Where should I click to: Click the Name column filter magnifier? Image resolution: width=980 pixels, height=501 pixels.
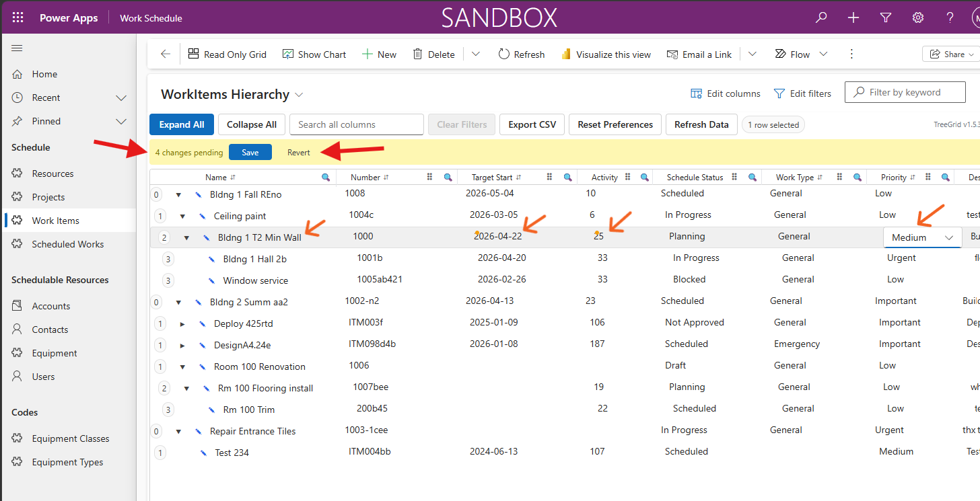point(326,178)
